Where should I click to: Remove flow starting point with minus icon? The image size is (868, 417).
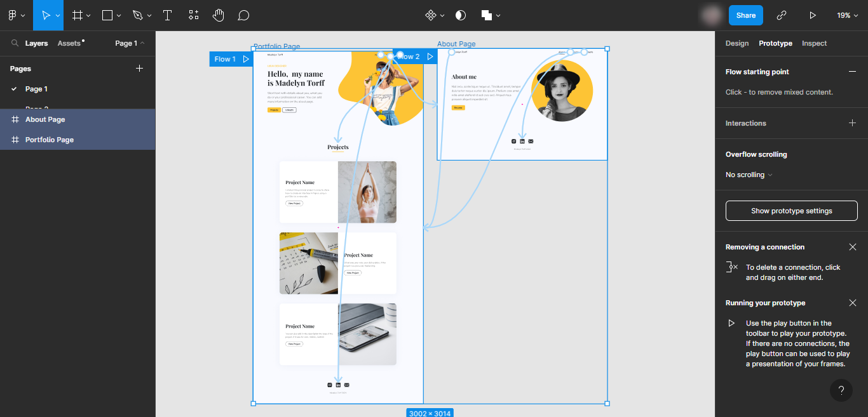click(852, 72)
